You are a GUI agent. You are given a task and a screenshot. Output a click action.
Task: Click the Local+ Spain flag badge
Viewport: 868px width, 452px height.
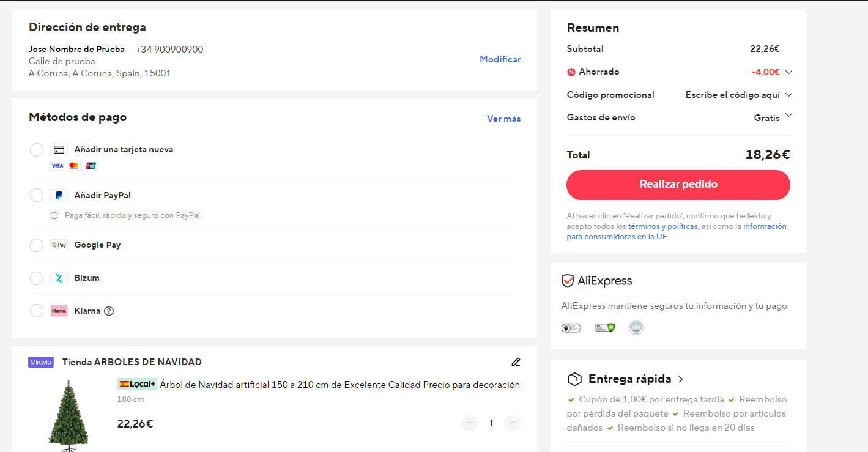(137, 384)
